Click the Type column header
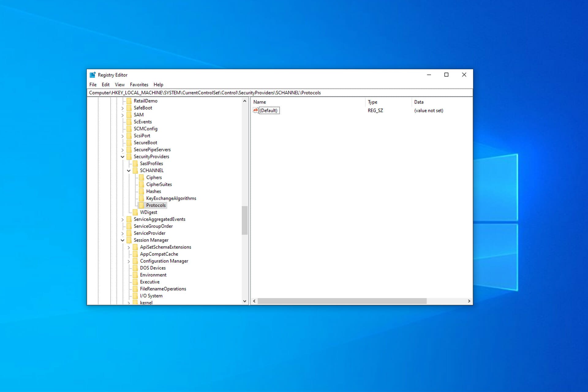 click(x=372, y=102)
